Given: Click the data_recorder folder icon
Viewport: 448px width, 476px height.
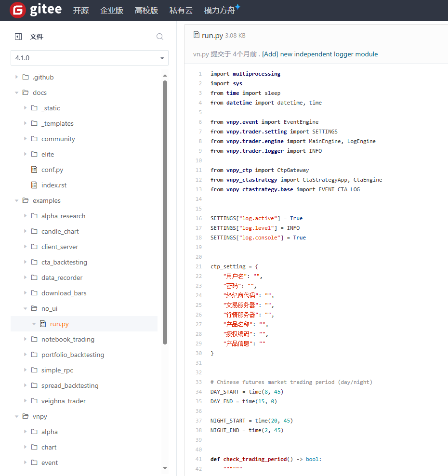Looking at the screenshot, I should tap(34, 277).
